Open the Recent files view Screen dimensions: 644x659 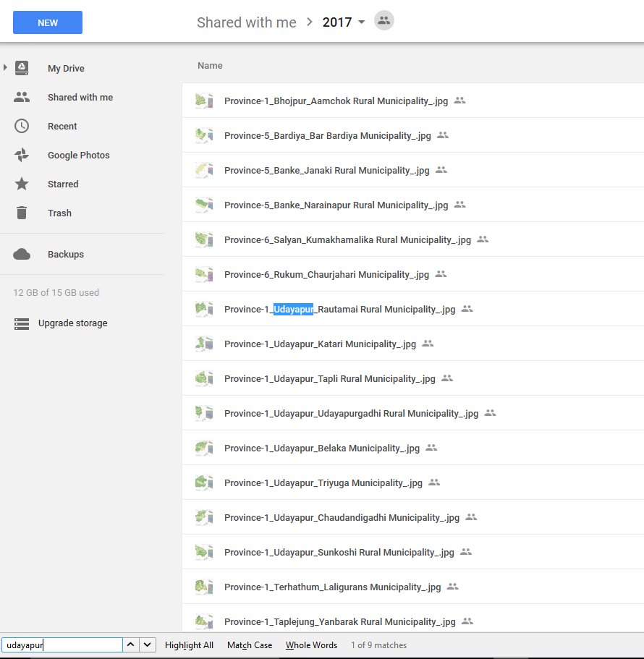tap(62, 126)
